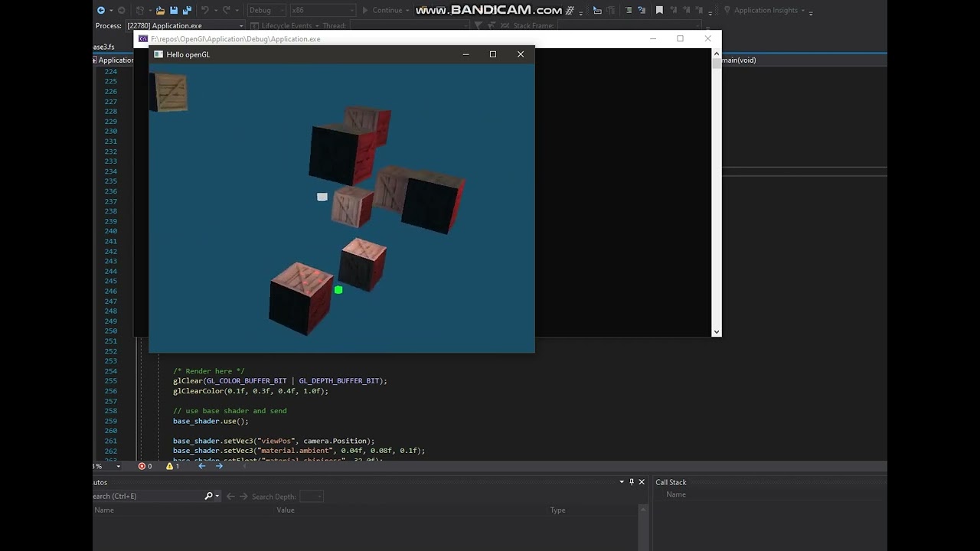This screenshot has width=980, height=551.
Task: Click the Open File folder icon
Action: [160, 10]
